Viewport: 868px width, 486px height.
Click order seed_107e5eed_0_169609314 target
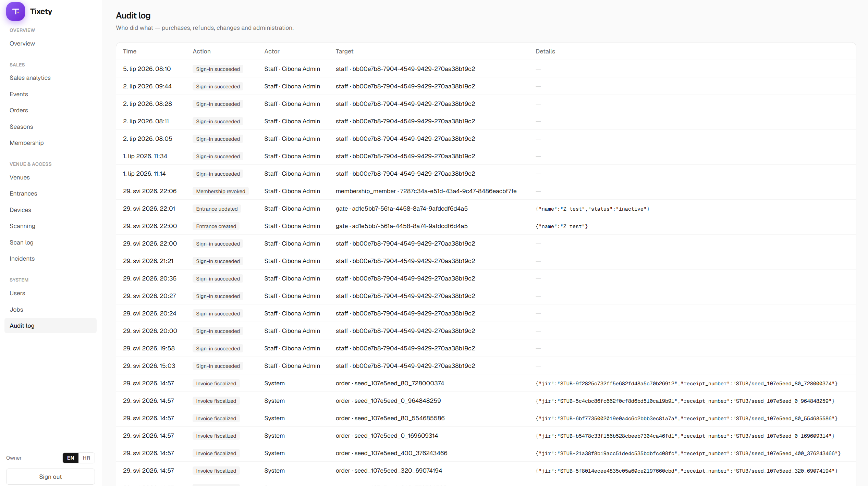coord(387,436)
